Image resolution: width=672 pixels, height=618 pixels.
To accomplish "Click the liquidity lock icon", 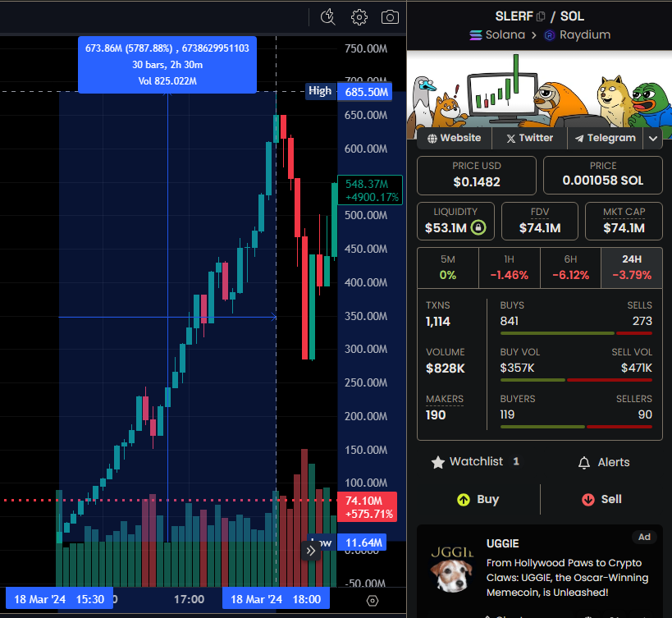I will coord(478,227).
